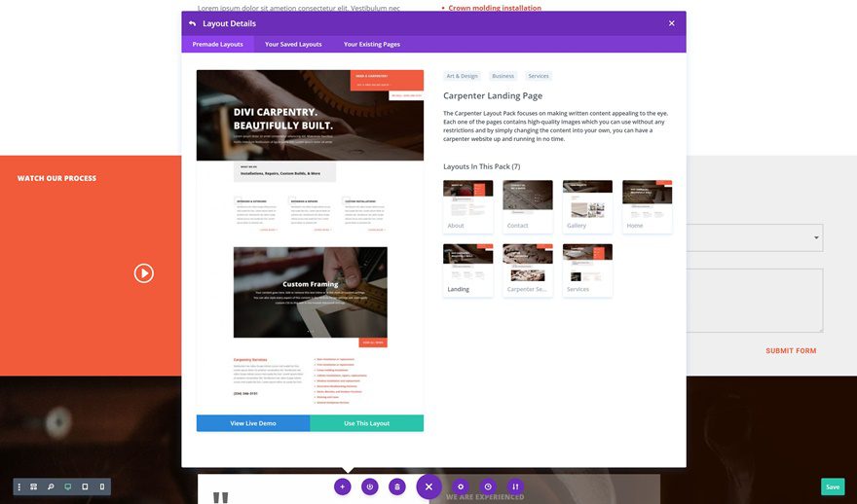Click Use This Layout button
The height and width of the screenshot is (504, 857).
click(367, 423)
